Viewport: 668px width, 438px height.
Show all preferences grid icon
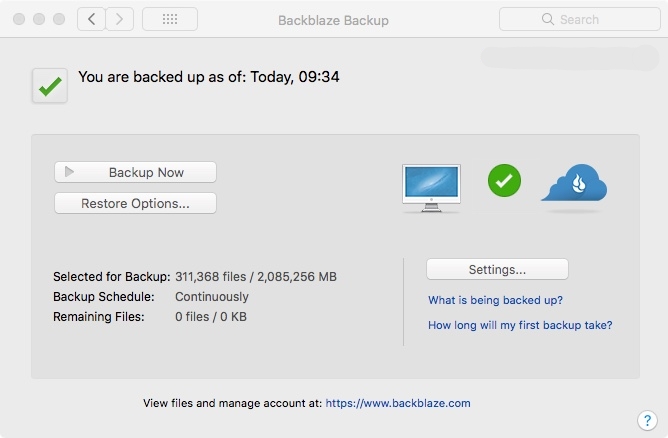170,19
